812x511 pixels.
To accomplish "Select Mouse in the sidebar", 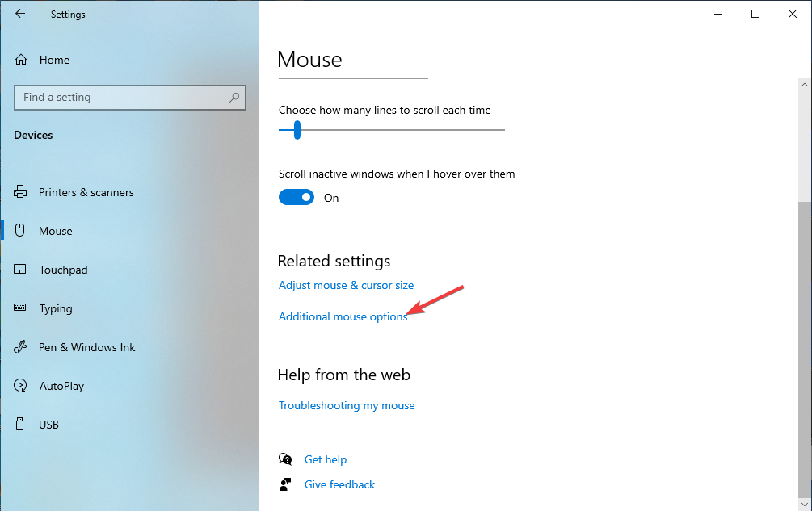I will click(56, 231).
